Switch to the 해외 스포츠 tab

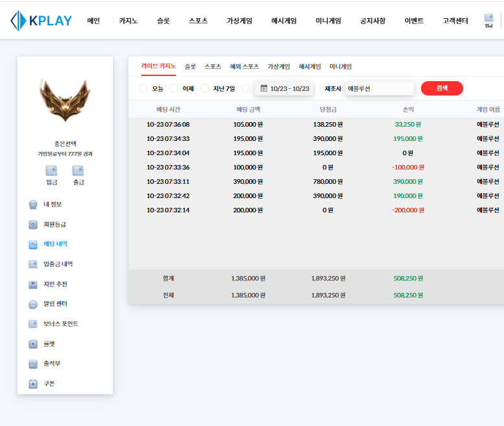(x=244, y=66)
